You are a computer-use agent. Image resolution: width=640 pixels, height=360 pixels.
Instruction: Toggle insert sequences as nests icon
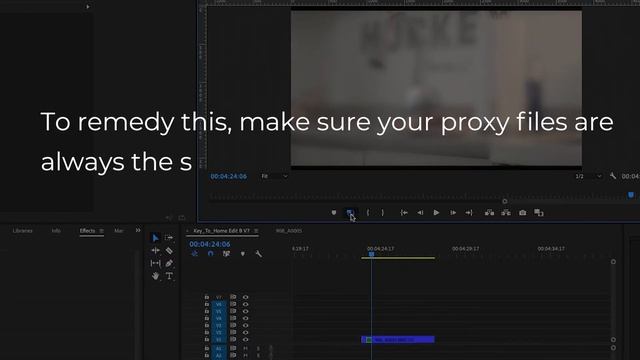click(195, 254)
